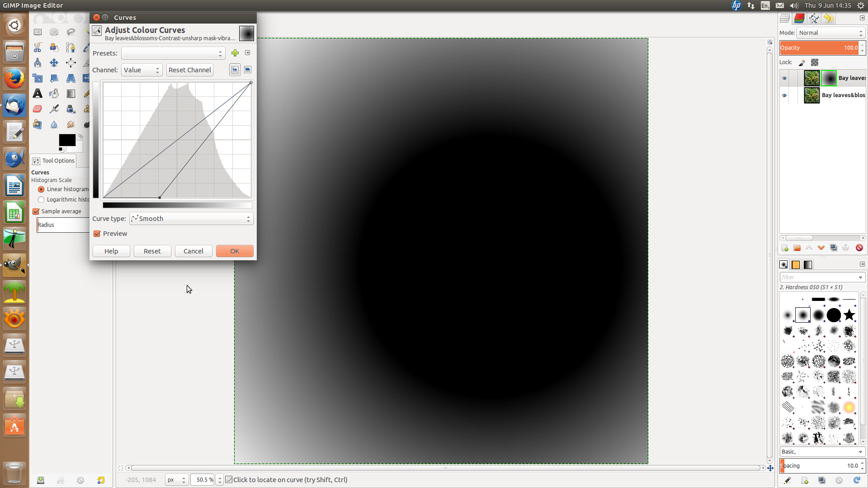Select the Linear histogram radio button
868x488 pixels.
[x=41, y=189]
